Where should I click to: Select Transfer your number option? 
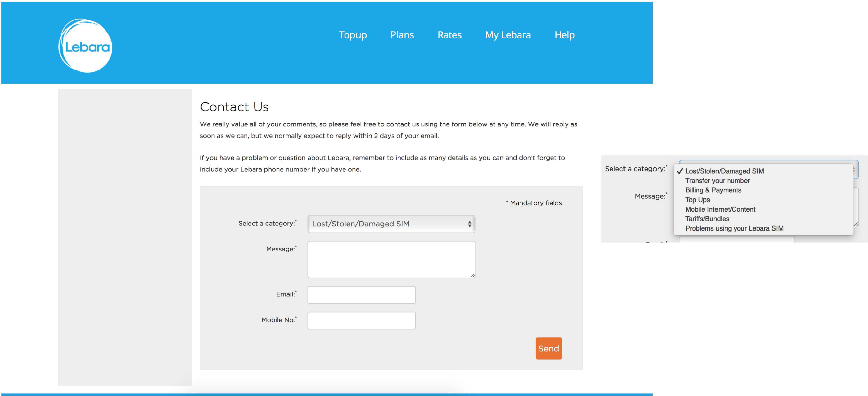[x=717, y=181]
